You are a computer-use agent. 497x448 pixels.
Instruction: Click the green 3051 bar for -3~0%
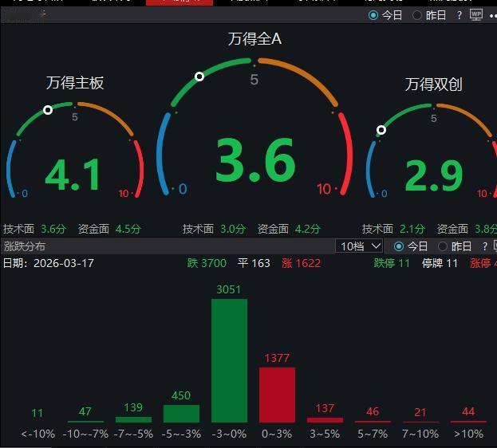[229, 360]
